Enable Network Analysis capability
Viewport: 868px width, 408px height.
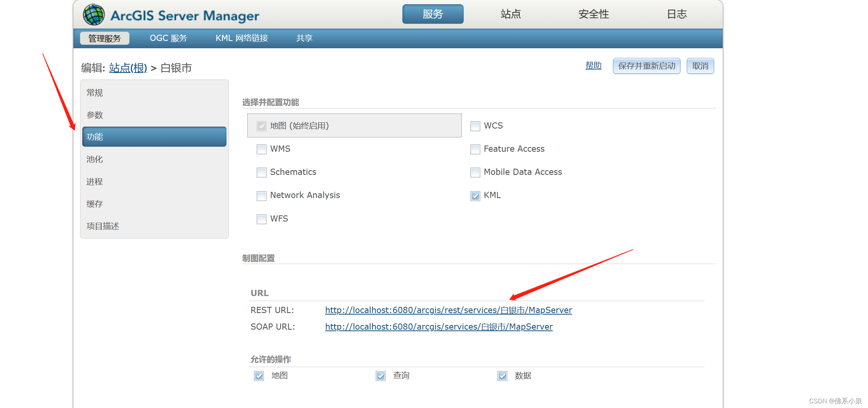(x=261, y=196)
